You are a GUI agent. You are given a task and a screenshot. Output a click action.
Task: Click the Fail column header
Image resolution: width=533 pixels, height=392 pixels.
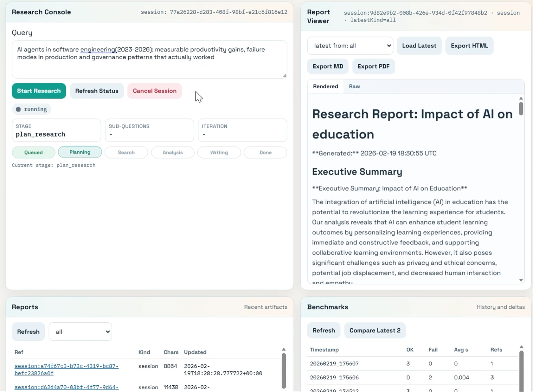pos(433,350)
